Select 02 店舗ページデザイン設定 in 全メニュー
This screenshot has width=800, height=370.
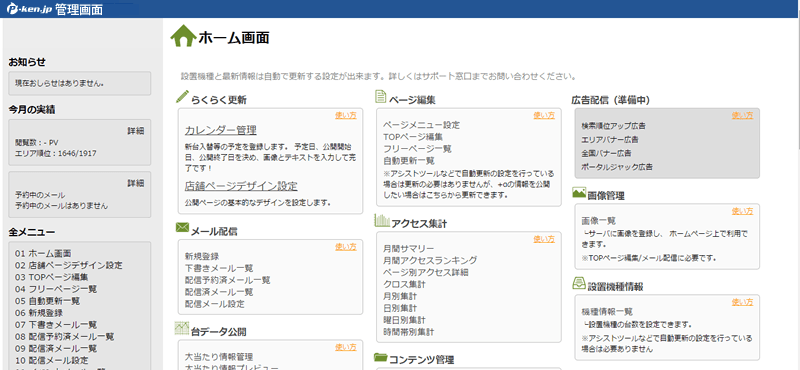click(x=68, y=265)
